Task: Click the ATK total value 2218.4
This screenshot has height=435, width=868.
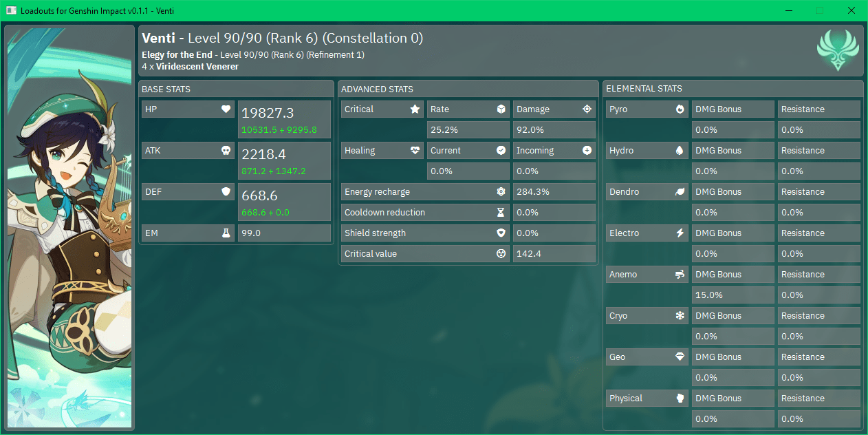Action: tap(263, 155)
